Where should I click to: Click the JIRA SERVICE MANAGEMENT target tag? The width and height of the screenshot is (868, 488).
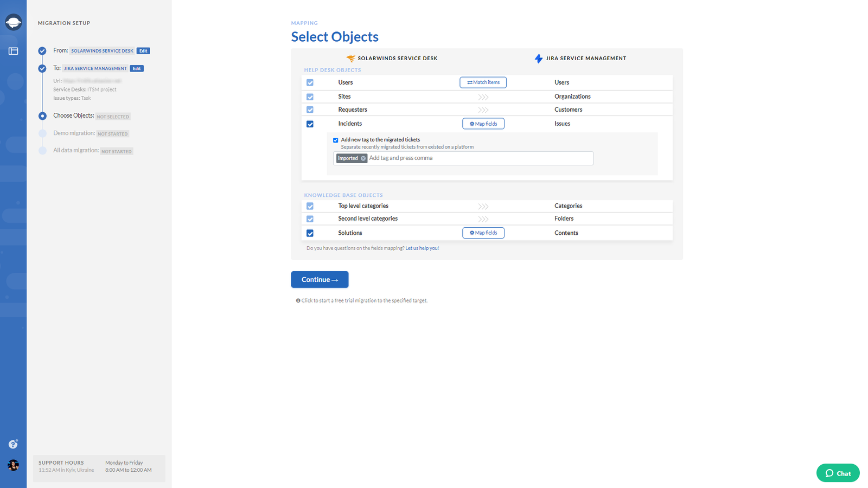95,68
